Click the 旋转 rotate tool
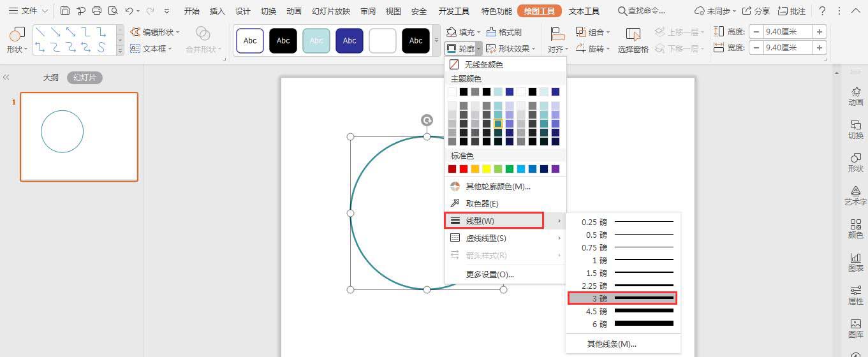The width and height of the screenshot is (868, 357). coord(592,48)
